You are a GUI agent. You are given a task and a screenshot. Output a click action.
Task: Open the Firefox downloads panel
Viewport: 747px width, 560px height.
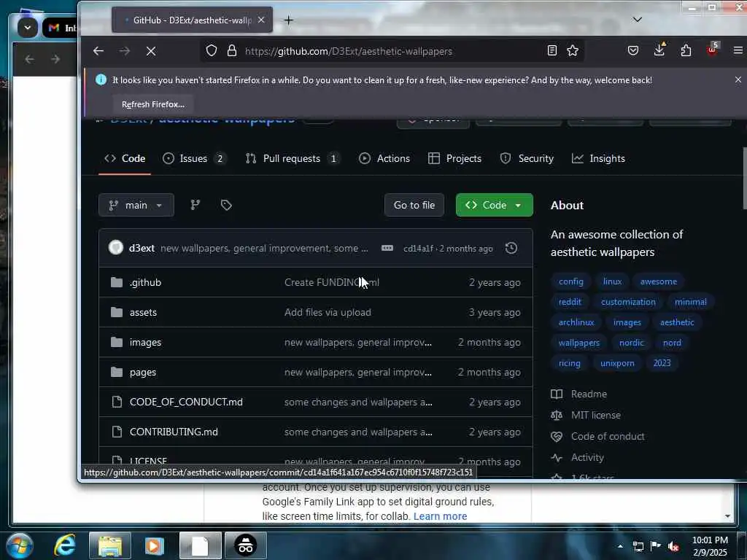pyautogui.click(x=659, y=50)
